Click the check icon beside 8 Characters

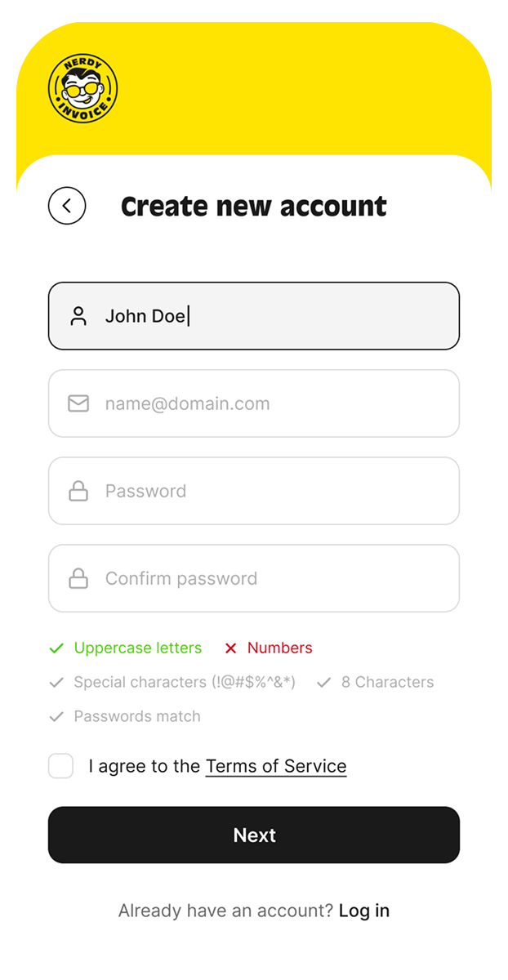click(323, 683)
